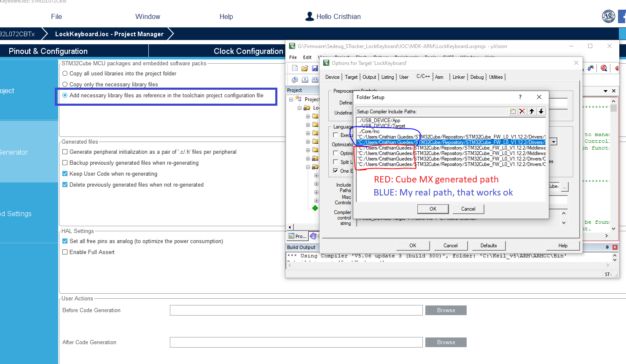Click the After Code Generation input field

point(296,342)
